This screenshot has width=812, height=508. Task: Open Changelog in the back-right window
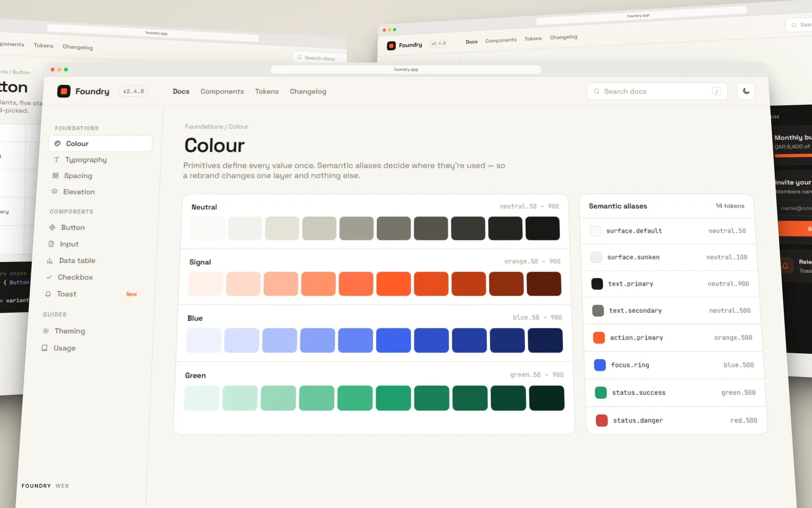[563, 37]
